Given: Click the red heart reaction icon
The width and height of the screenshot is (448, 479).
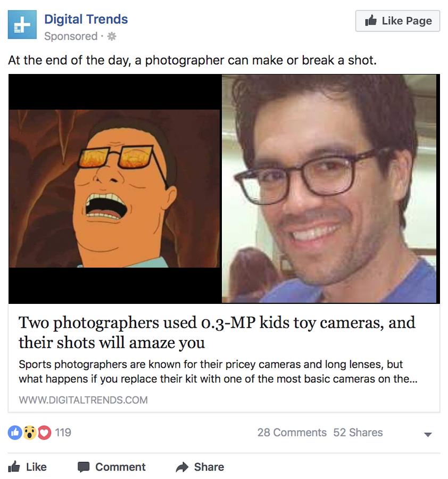Looking at the screenshot, I should pos(45,433).
